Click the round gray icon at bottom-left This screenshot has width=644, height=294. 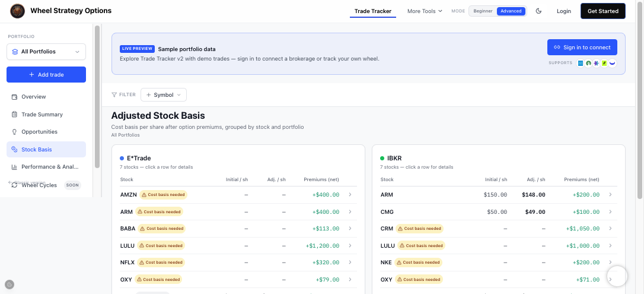tap(9, 284)
